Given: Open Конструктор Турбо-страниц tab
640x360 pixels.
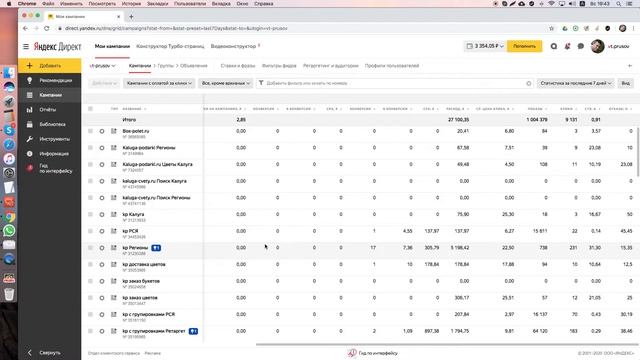Looking at the screenshot, I should click(170, 46).
